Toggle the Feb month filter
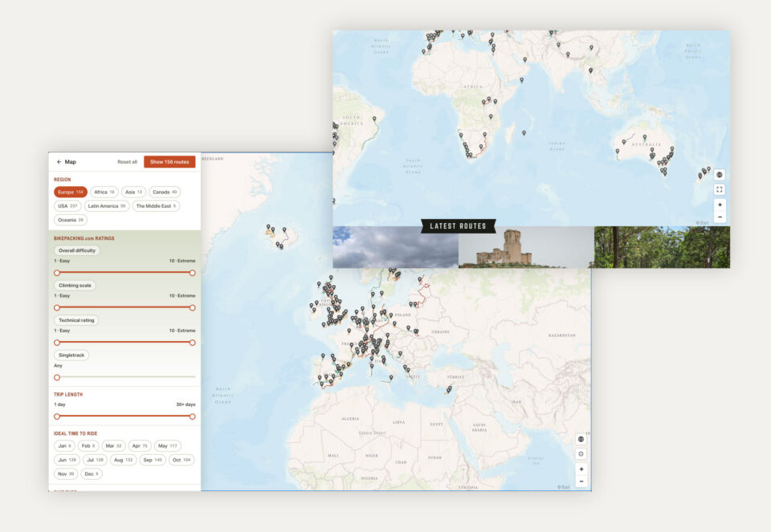Image resolution: width=771 pixels, height=532 pixels. 88,446
